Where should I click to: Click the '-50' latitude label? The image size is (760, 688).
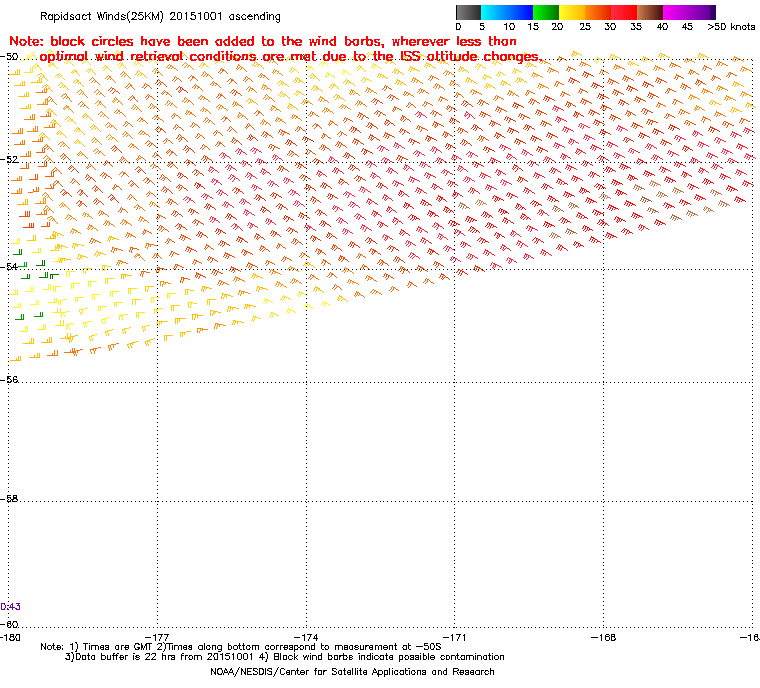click(9, 56)
